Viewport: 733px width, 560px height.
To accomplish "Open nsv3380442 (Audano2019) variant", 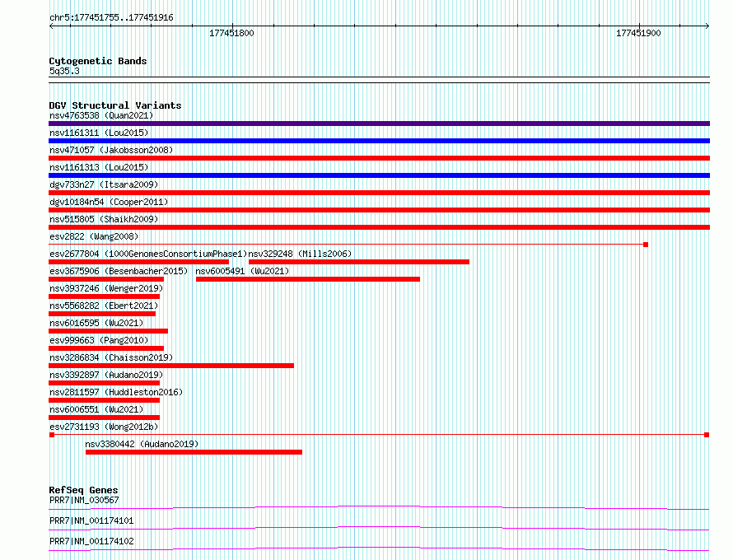I will click(142, 444).
